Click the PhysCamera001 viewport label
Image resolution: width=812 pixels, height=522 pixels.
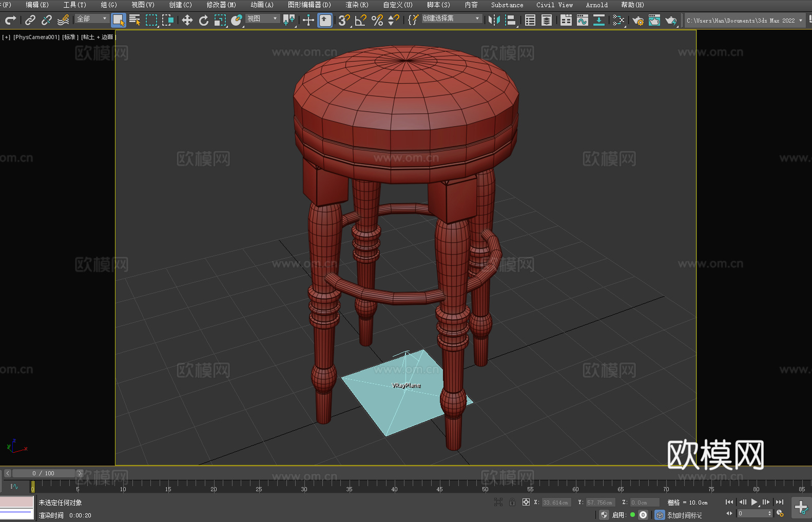(x=36, y=37)
